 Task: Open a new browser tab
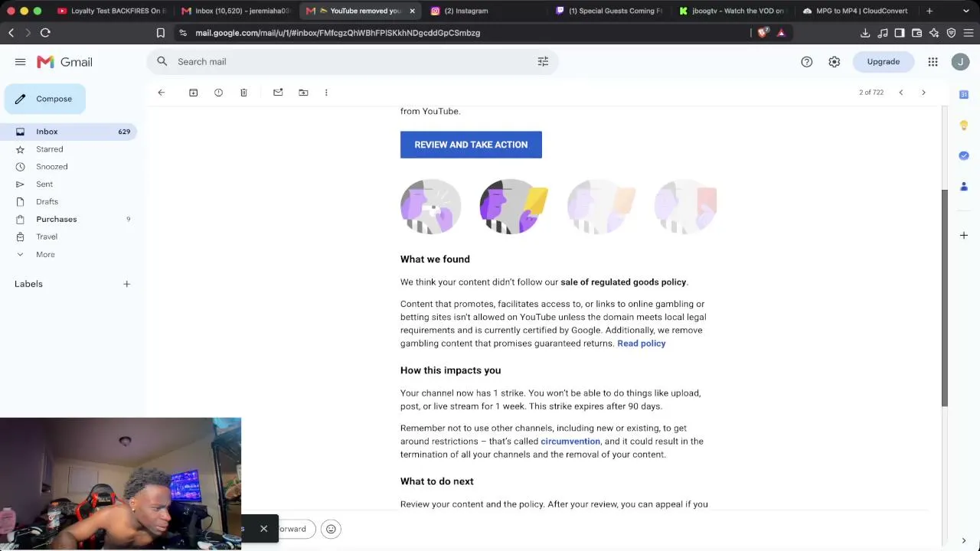click(929, 11)
